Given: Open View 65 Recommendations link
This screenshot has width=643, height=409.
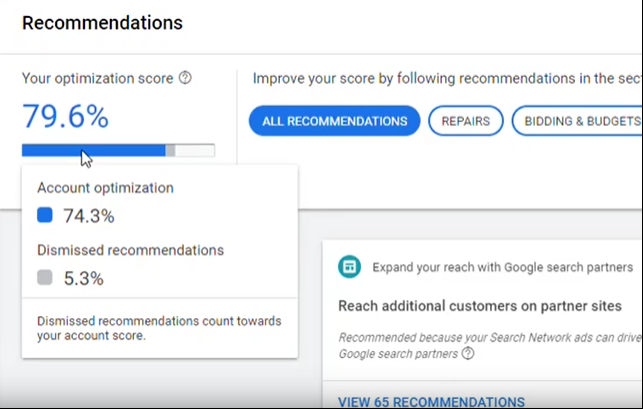Looking at the screenshot, I should click(x=431, y=402).
